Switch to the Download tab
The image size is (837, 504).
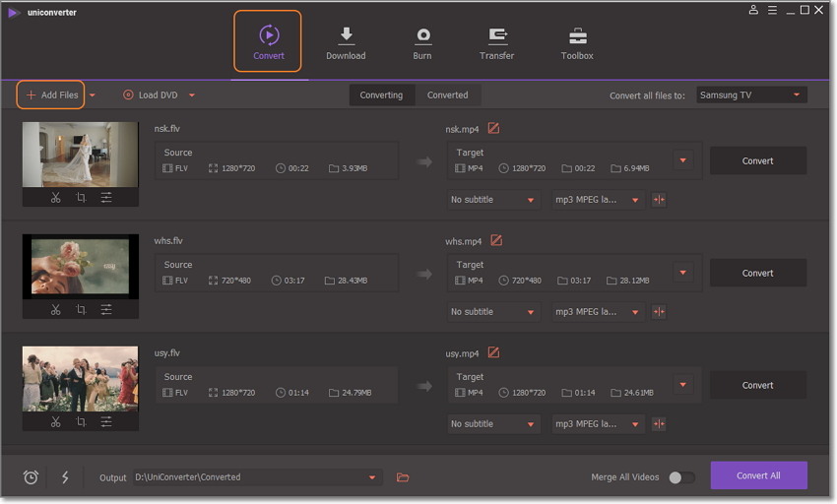tap(346, 42)
